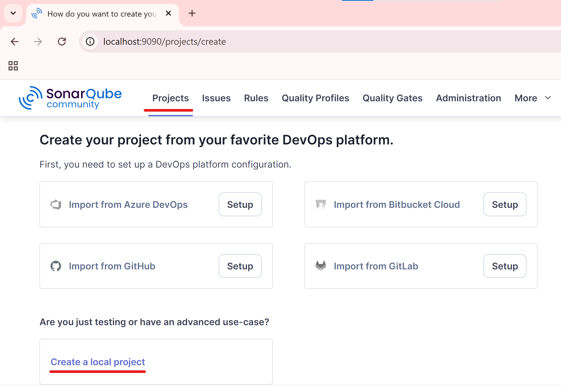Go to the Issues page
Viewport: 561px width, 392px height.
216,98
